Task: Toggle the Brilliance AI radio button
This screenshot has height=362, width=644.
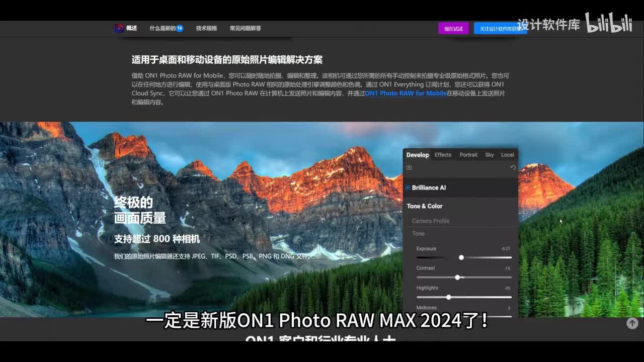Action: [408, 188]
